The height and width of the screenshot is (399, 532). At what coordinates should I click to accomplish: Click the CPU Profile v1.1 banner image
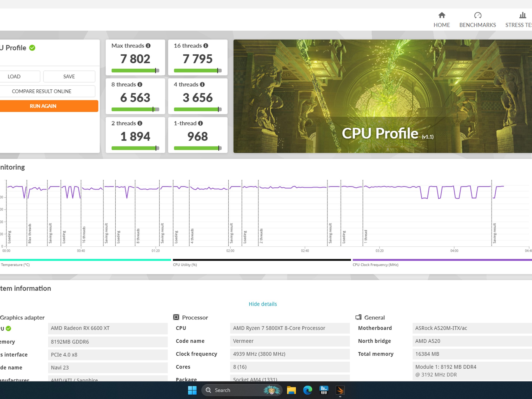coord(382,96)
